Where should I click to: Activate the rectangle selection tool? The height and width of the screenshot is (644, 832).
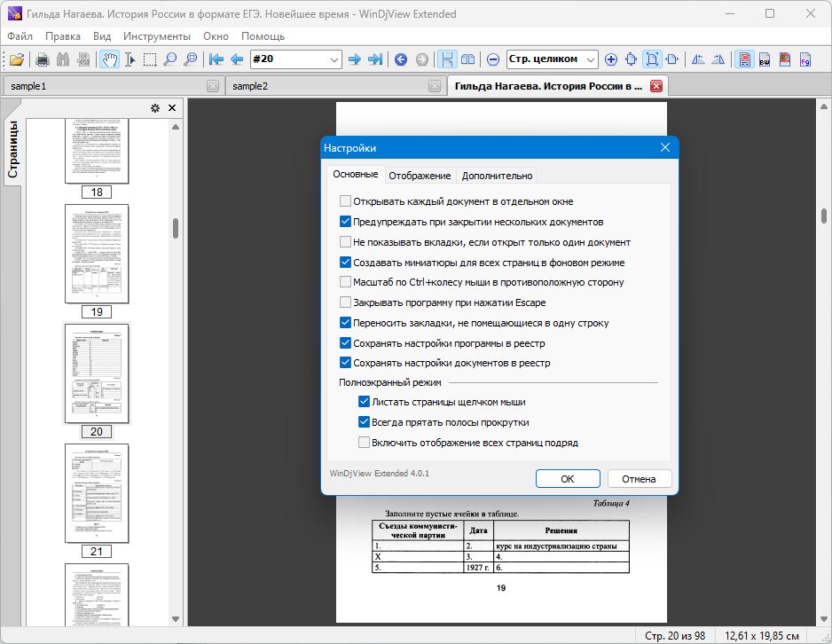click(x=150, y=59)
